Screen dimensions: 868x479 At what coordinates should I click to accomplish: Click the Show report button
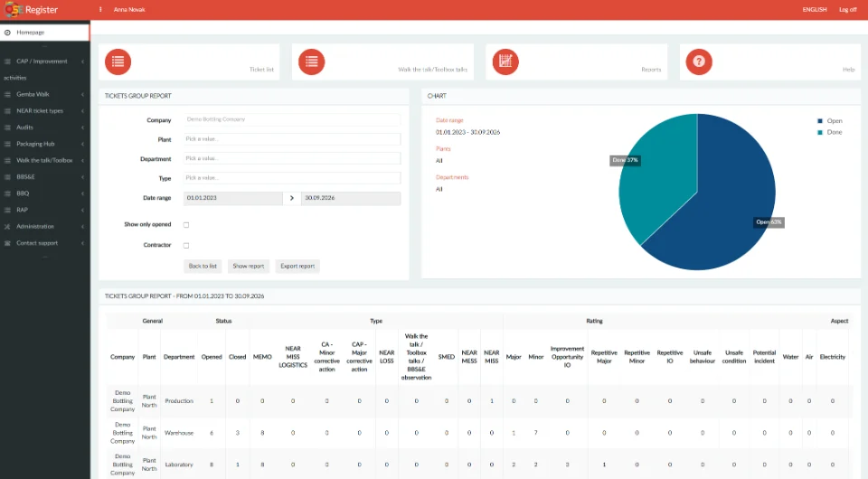pos(248,266)
